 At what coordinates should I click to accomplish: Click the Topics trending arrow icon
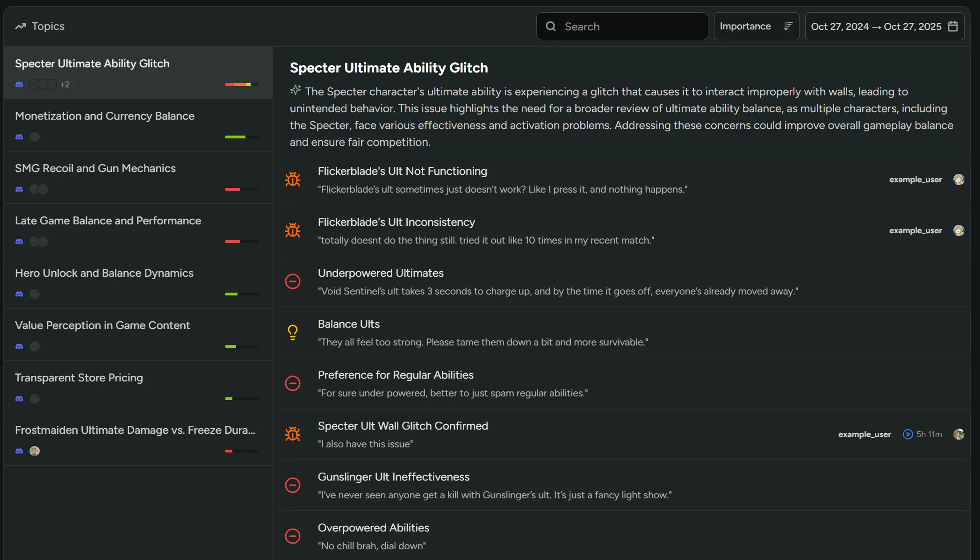pyautogui.click(x=21, y=26)
